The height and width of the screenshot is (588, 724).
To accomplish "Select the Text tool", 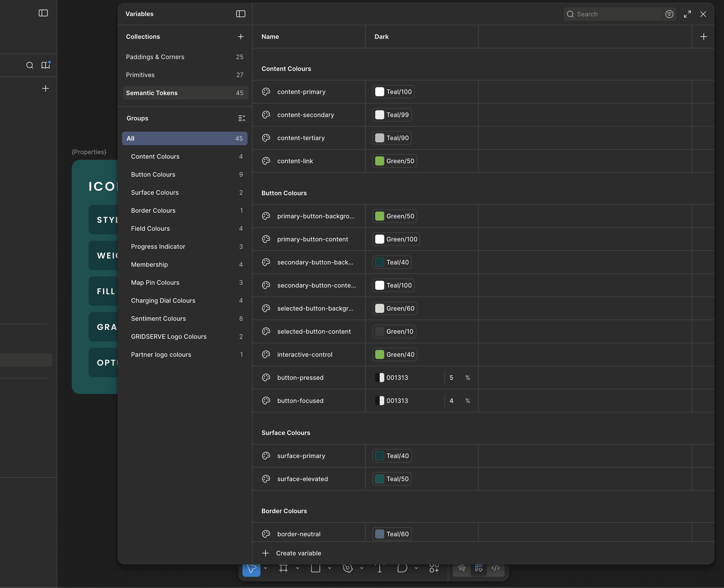I will click(x=380, y=568).
